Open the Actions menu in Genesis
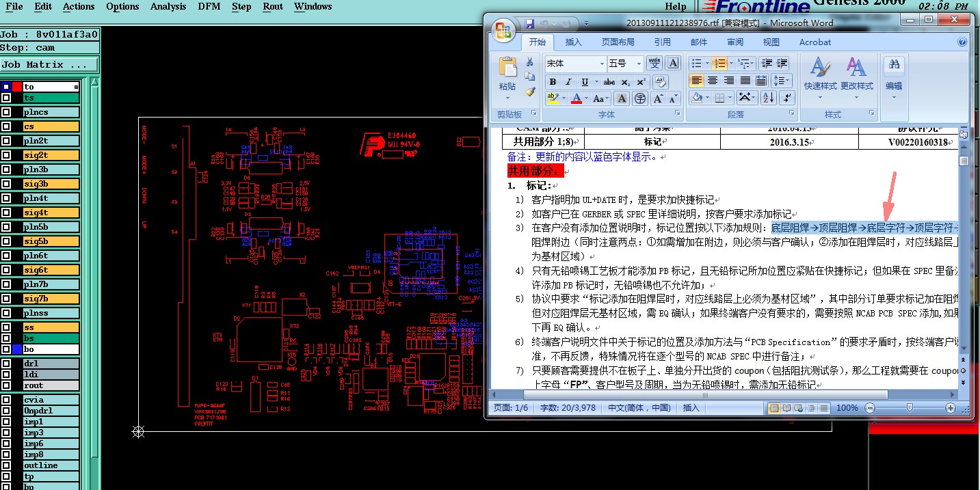The image size is (980, 490). (79, 7)
